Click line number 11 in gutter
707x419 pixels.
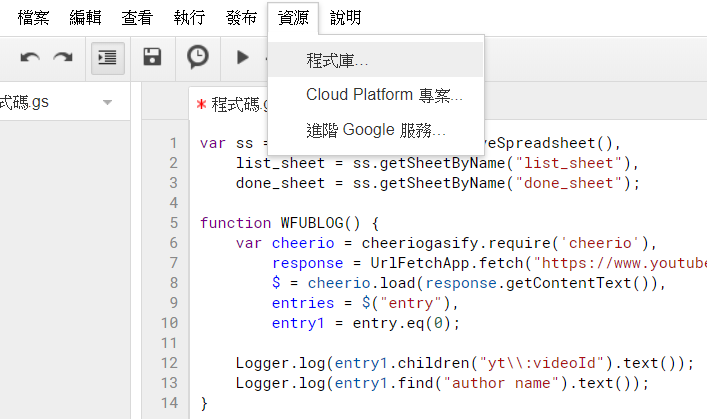point(170,343)
